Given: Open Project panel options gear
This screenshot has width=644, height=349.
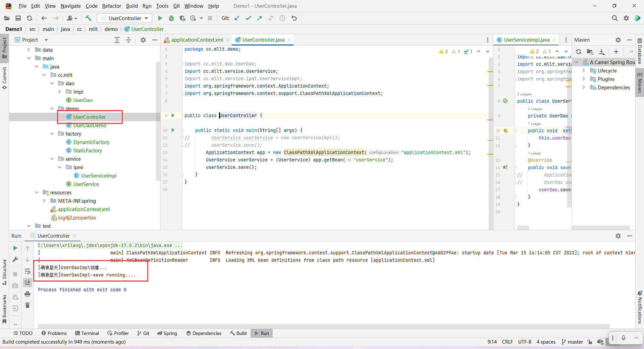Looking at the screenshot, I should (143, 40).
